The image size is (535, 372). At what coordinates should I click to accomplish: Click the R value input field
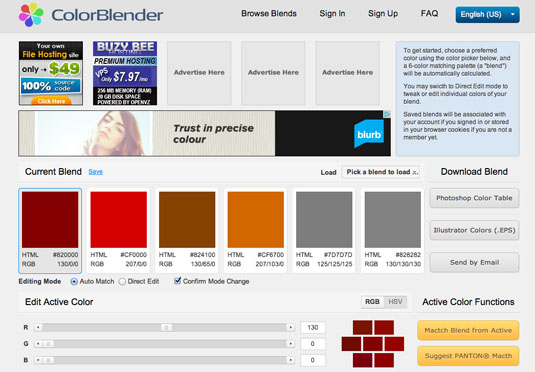tap(313, 327)
